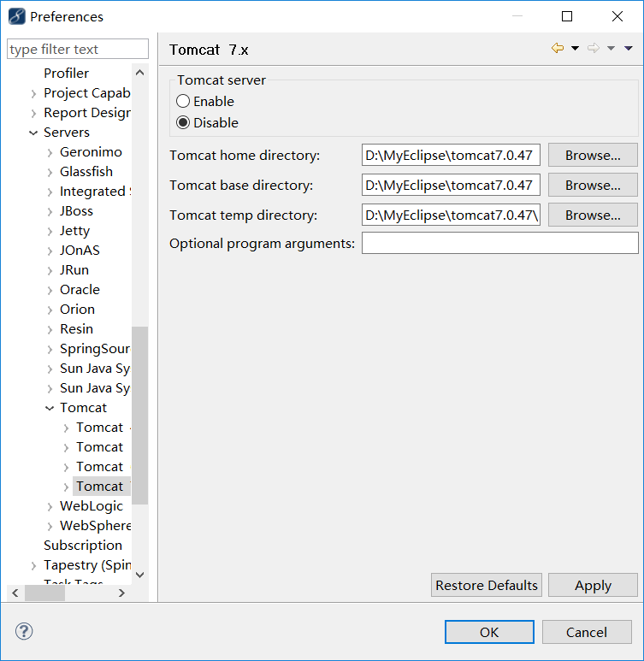
Task: Click the Optional program arguments field
Action: (499, 244)
